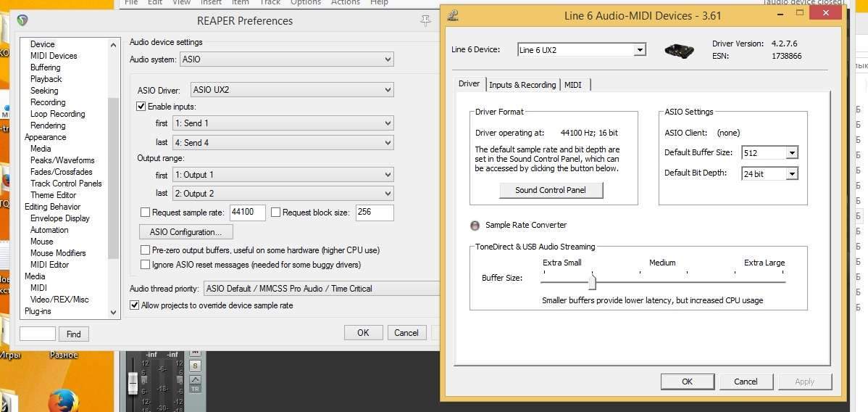The height and width of the screenshot is (412, 868).
Task: Click the Line 6 UX2 device image
Action: click(680, 50)
